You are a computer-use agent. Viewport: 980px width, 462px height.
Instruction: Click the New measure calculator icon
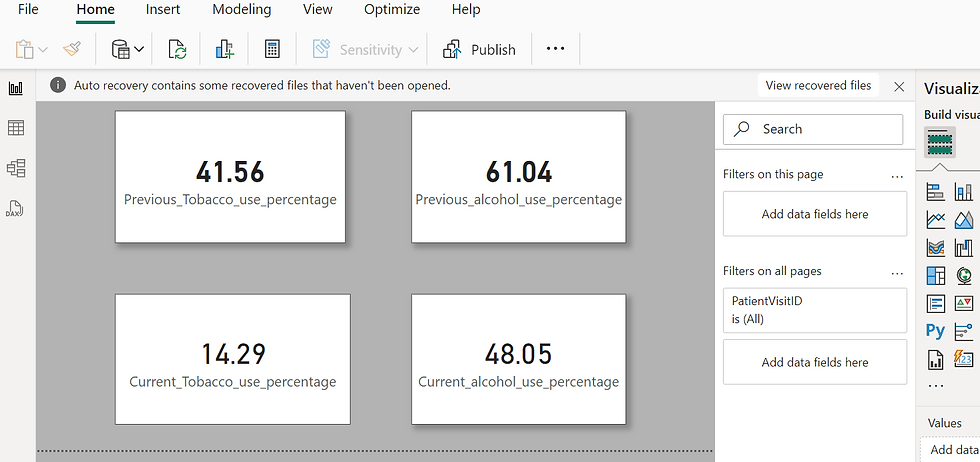pos(272,49)
